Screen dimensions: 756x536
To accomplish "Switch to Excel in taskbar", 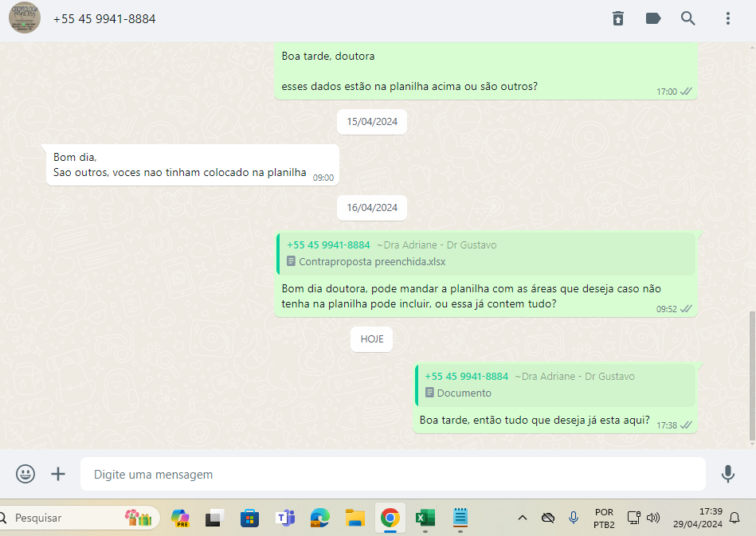I will 425,518.
